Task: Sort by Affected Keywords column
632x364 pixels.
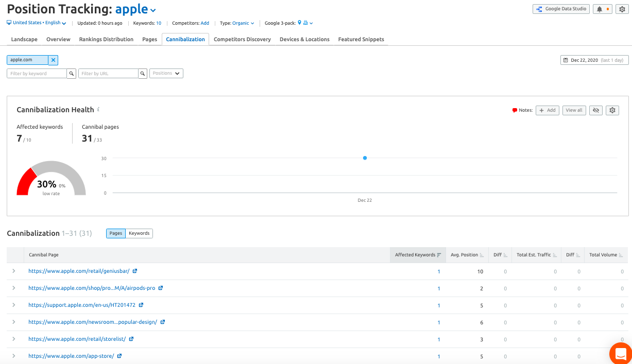Action: coord(418,255)
